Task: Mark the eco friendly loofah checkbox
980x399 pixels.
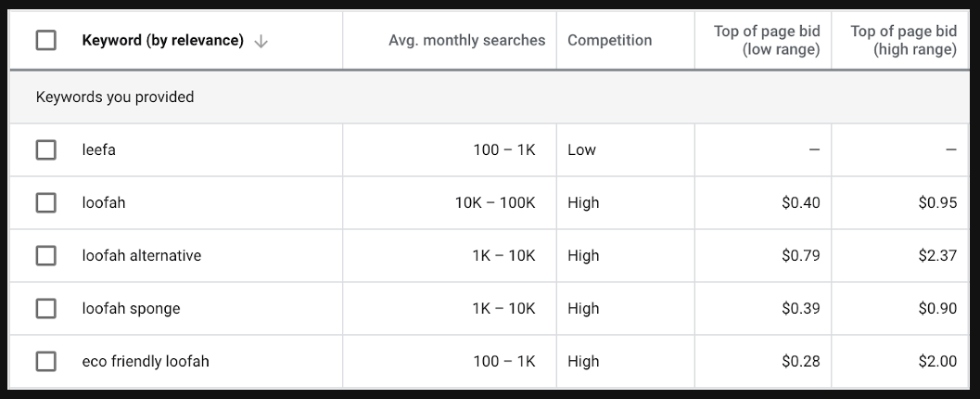Action: click(x=45, y=362)
